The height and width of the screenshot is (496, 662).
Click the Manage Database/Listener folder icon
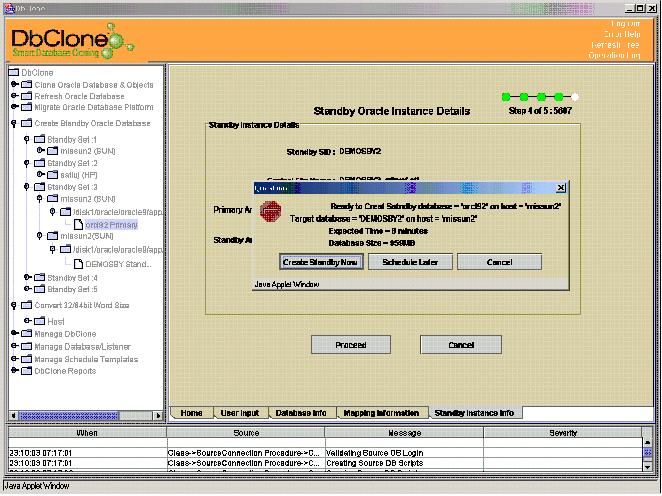click(27, 347)
